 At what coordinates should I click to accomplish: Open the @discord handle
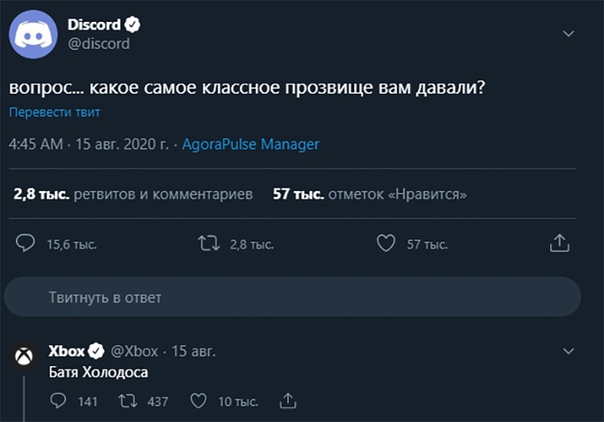(98, 43)
